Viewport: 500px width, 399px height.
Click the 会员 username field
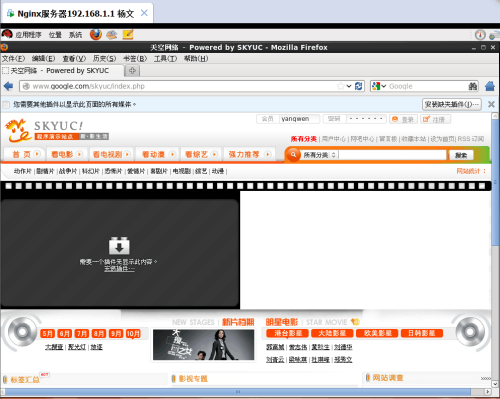pos(299,119)
